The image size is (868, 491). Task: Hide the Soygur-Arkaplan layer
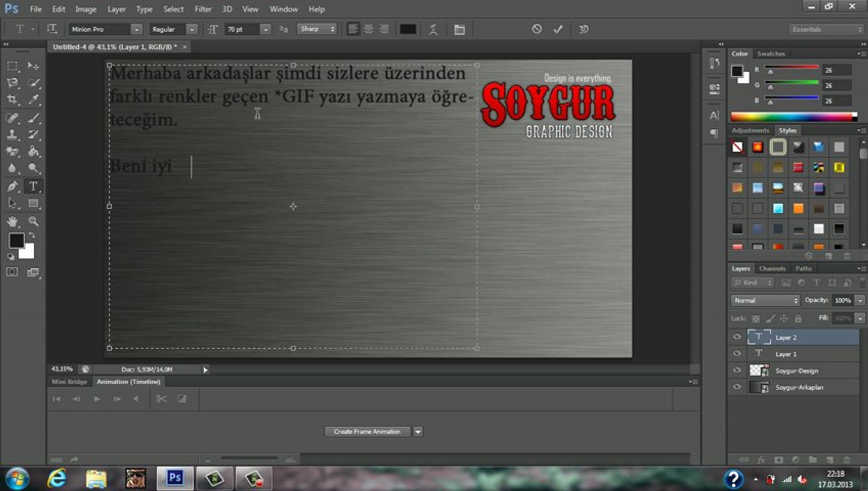point(737,387)
